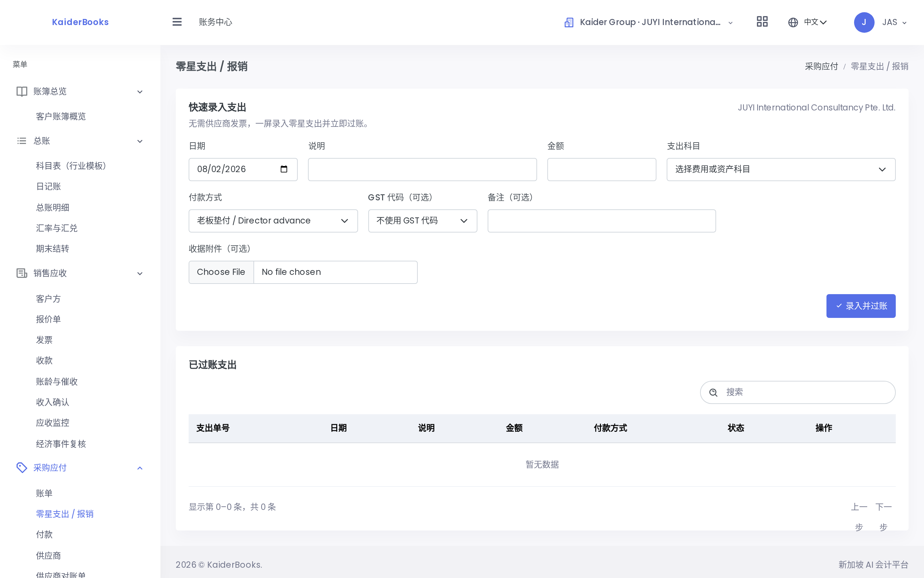Open 付款 menu item
The image size is (924, 578).
click(x=44, y=534)
